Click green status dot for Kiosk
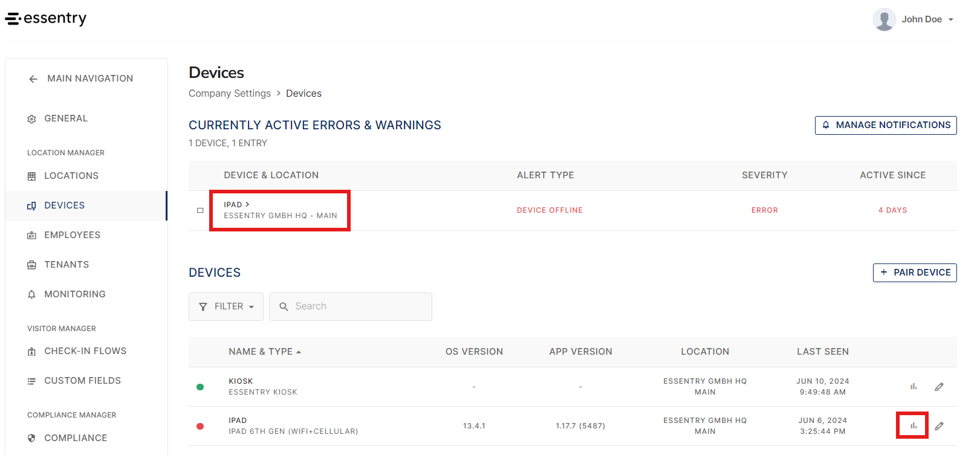980x455 pixels. click(x=200, y=387)
